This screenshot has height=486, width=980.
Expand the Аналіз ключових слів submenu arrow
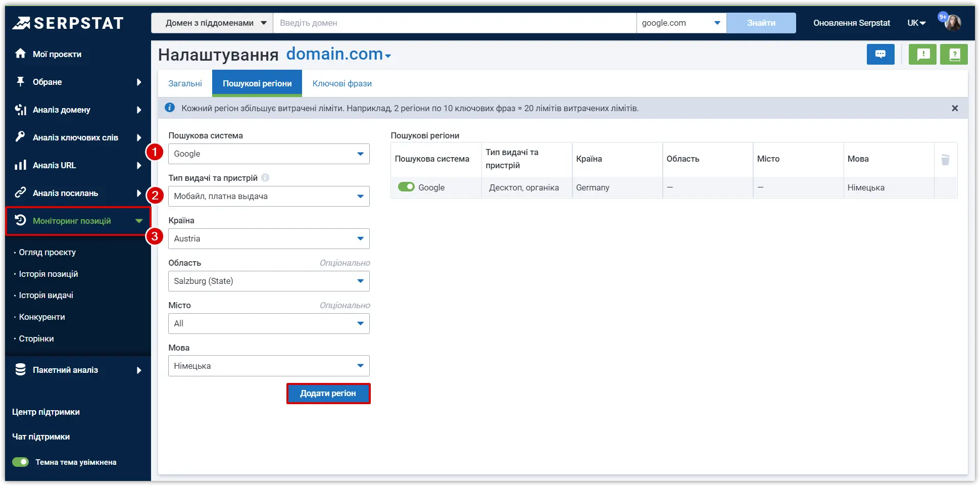[139, 137]
